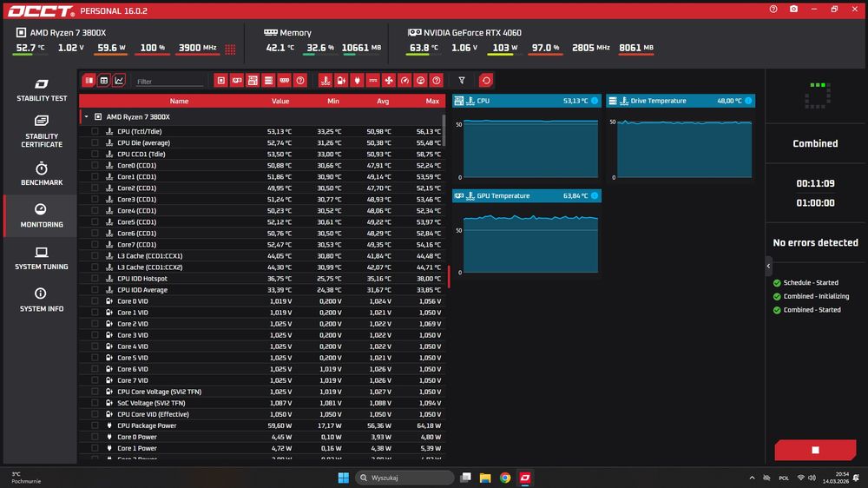
Task: Tick the checkbox for Core 0 VID
Action: [x=95, y=300]
